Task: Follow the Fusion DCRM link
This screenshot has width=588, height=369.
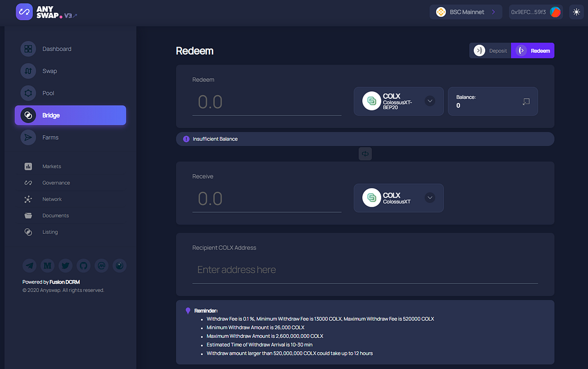Action: [64, 282]
